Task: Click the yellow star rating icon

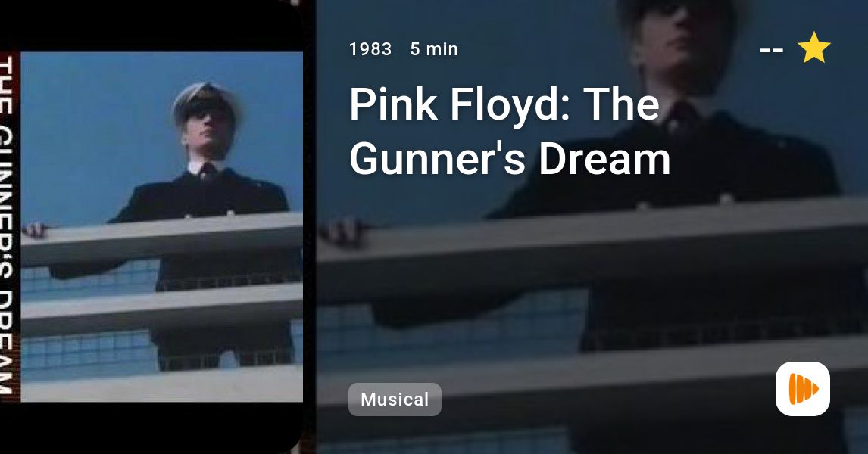Action: pos(813,48)
